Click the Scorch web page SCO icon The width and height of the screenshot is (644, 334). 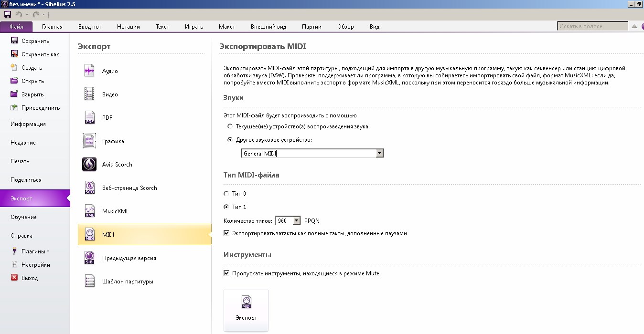tap(89, 188)
